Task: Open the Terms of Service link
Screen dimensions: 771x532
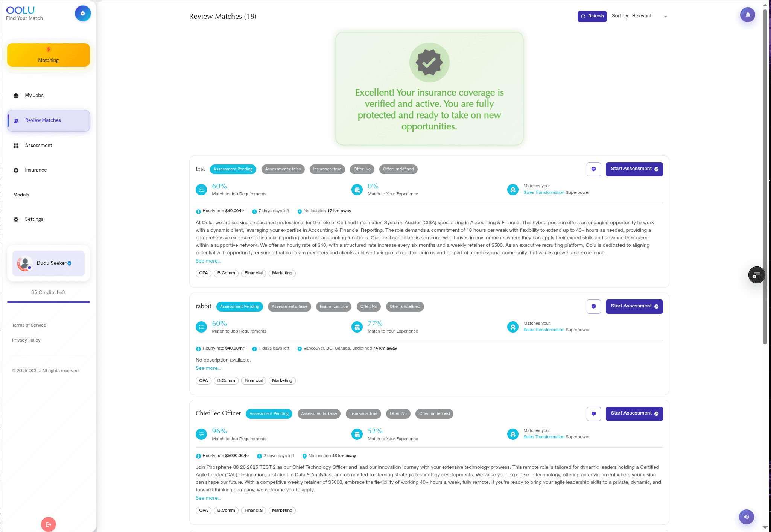Action: 29,325
